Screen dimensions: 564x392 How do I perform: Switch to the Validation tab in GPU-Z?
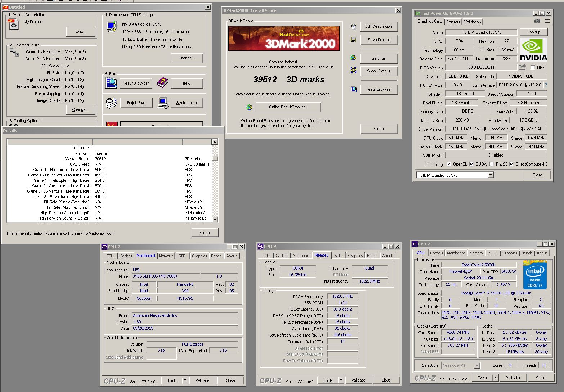[x=473, y=22]
